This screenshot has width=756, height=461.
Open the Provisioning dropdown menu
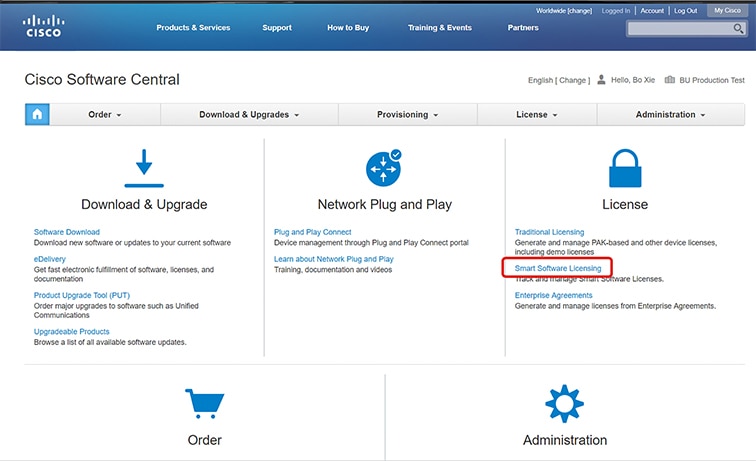click(407, 115)
